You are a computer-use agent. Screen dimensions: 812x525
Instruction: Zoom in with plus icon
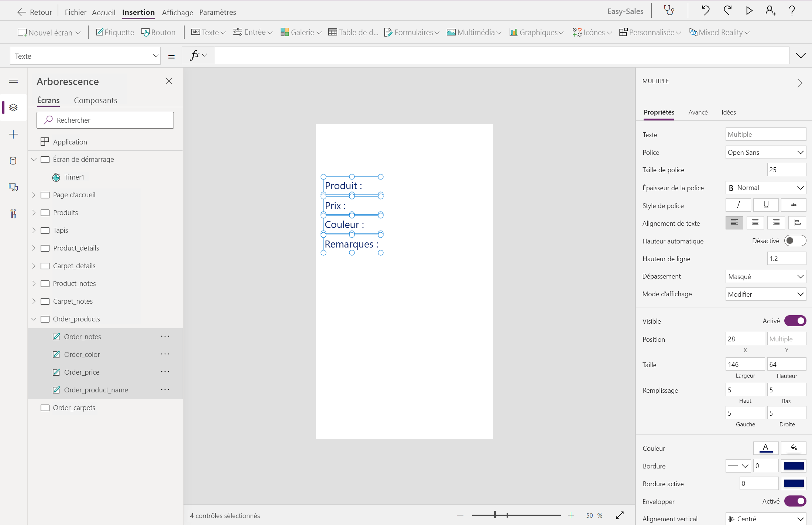[571, 515]
